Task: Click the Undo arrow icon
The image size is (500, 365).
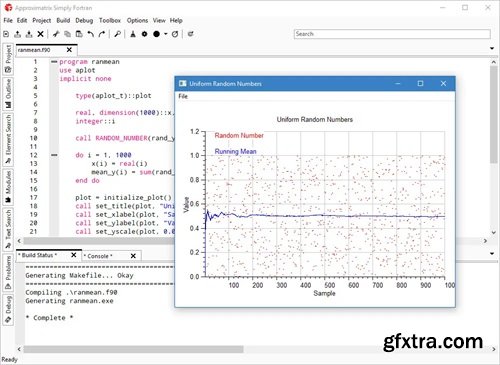Action: point(90,34)
